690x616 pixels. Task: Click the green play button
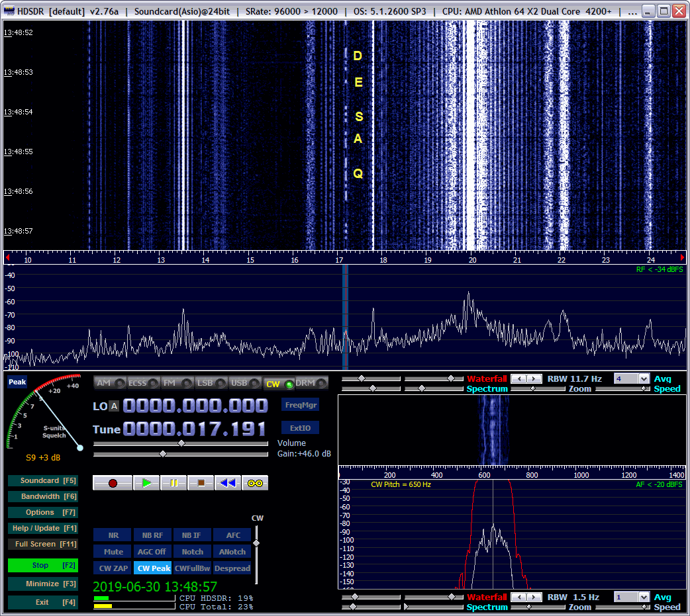point(146,483)
